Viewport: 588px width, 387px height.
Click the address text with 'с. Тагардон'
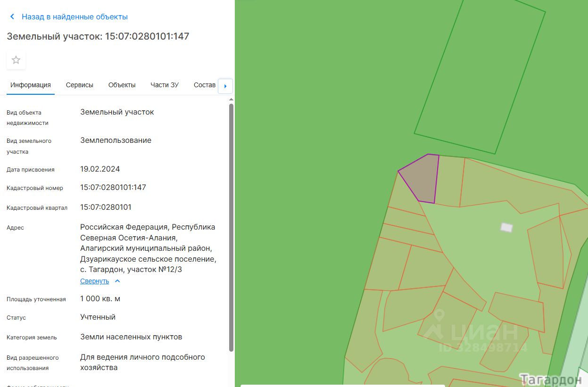(x=148, y=248)
